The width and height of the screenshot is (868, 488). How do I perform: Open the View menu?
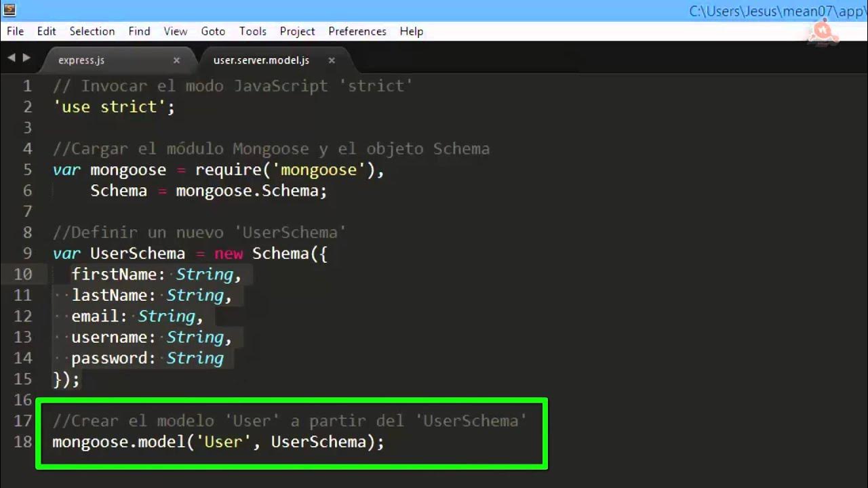pos(176,31)
